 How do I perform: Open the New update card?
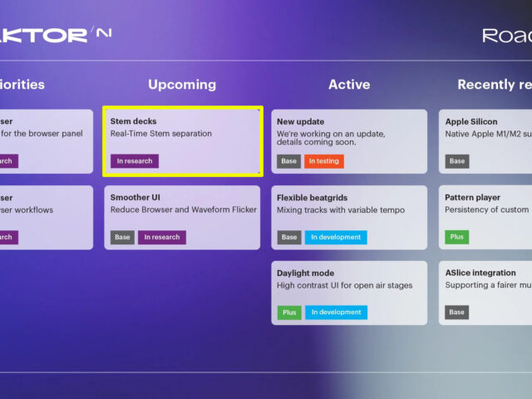349,141
